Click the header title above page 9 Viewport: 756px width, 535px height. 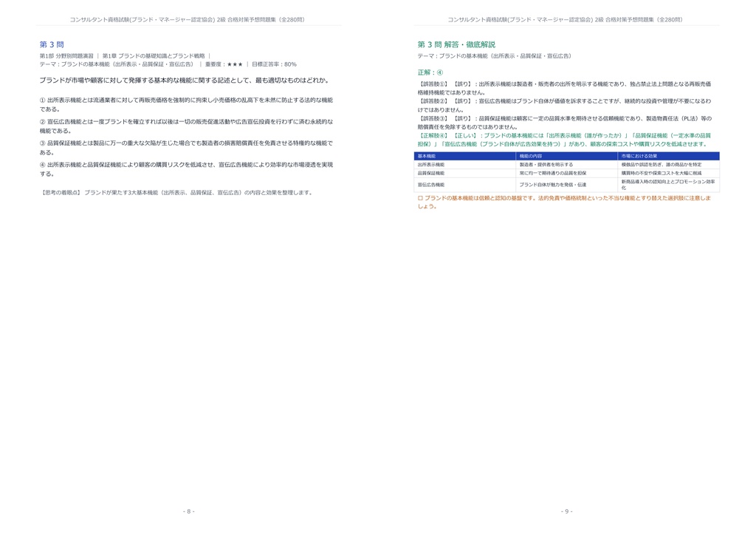coord(565,20)
